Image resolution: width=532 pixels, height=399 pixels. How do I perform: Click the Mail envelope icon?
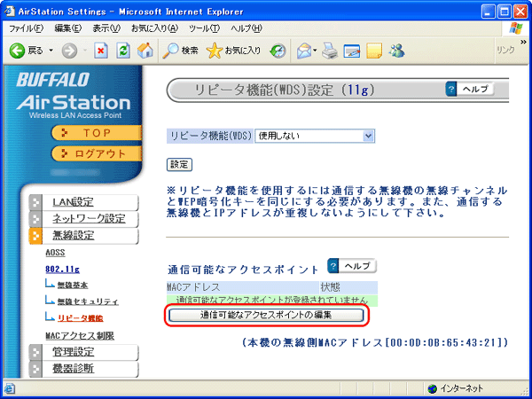(x=305, y=51)
